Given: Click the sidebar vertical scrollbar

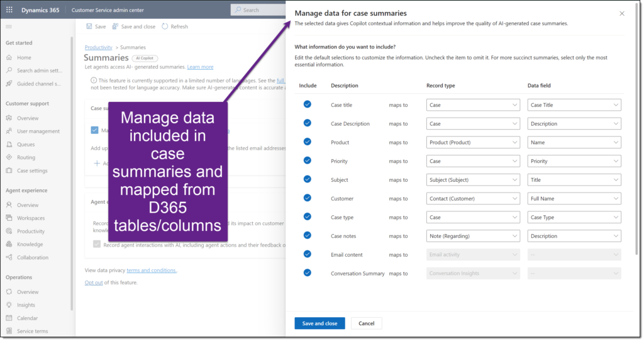Looking at the screenshot, I should [x=72, y=172].
